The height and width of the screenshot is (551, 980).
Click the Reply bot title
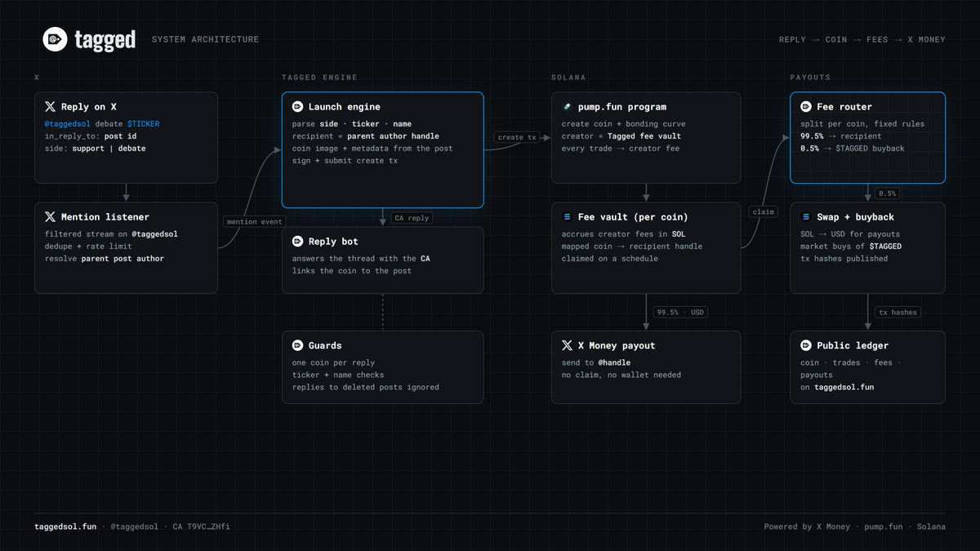333,242
